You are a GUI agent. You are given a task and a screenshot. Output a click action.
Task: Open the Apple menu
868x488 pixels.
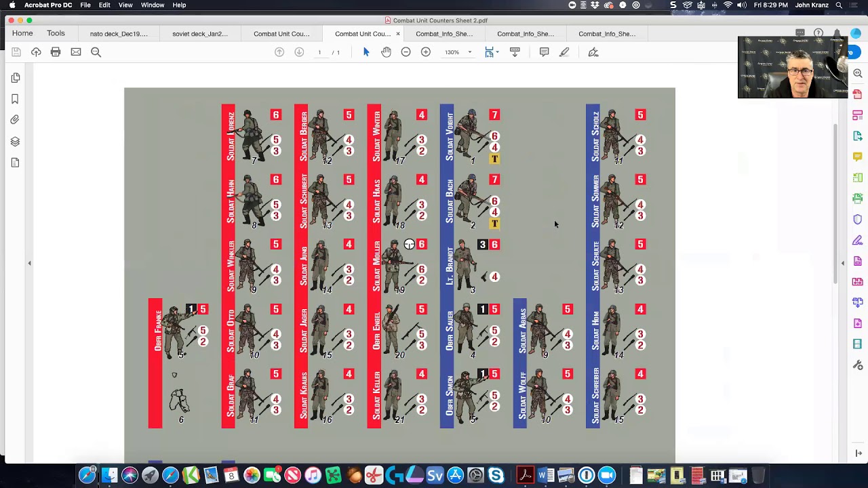coord(12,5)
